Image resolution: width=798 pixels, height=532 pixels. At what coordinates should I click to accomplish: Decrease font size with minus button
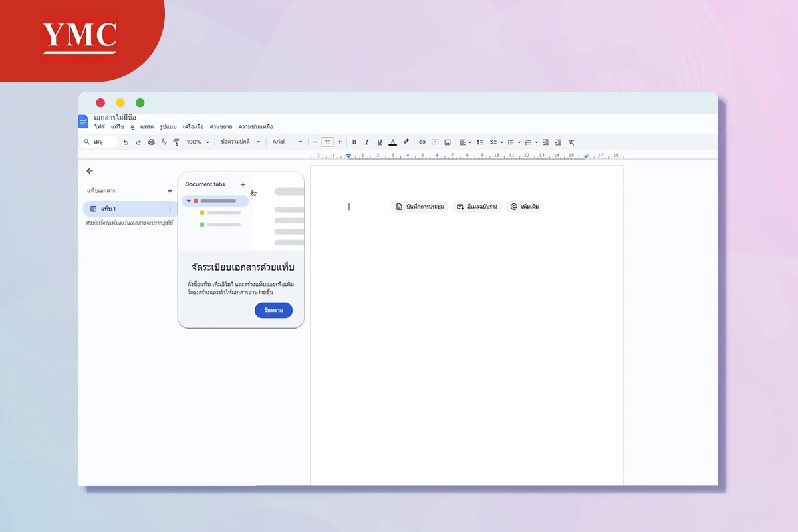315,142
